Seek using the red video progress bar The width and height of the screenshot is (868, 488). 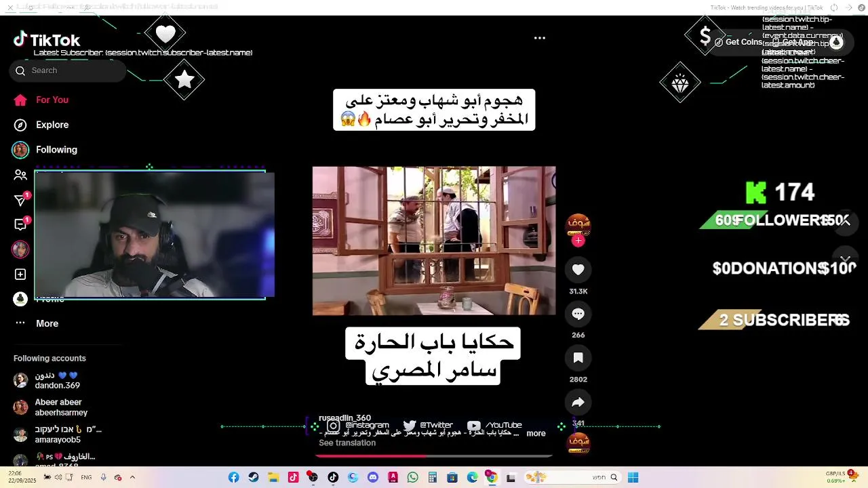434,456
